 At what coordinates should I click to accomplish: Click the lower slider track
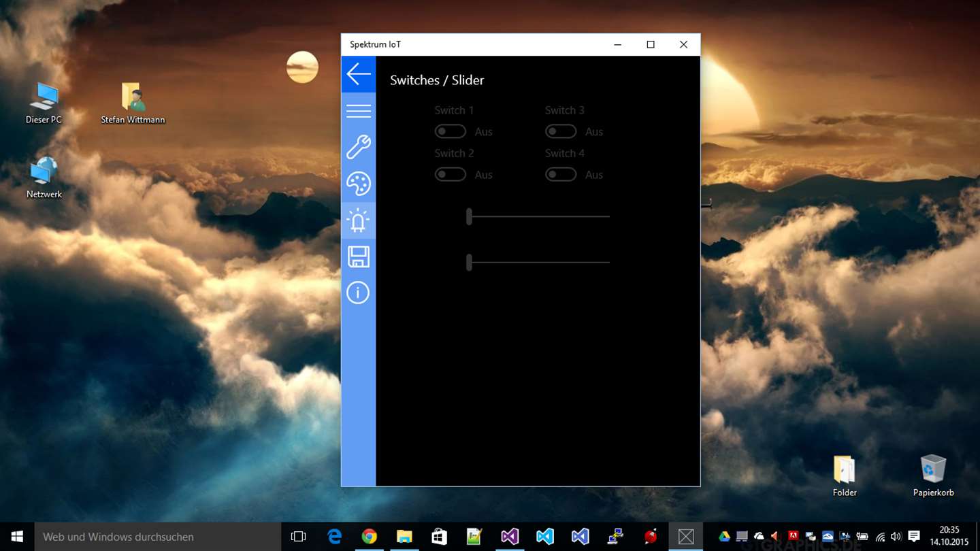[538, 263]
